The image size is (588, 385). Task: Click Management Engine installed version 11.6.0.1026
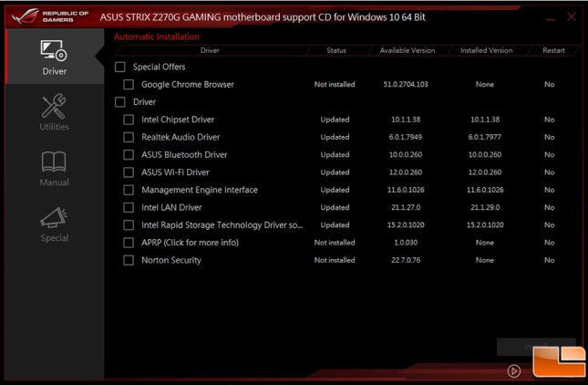pos(485,190)
